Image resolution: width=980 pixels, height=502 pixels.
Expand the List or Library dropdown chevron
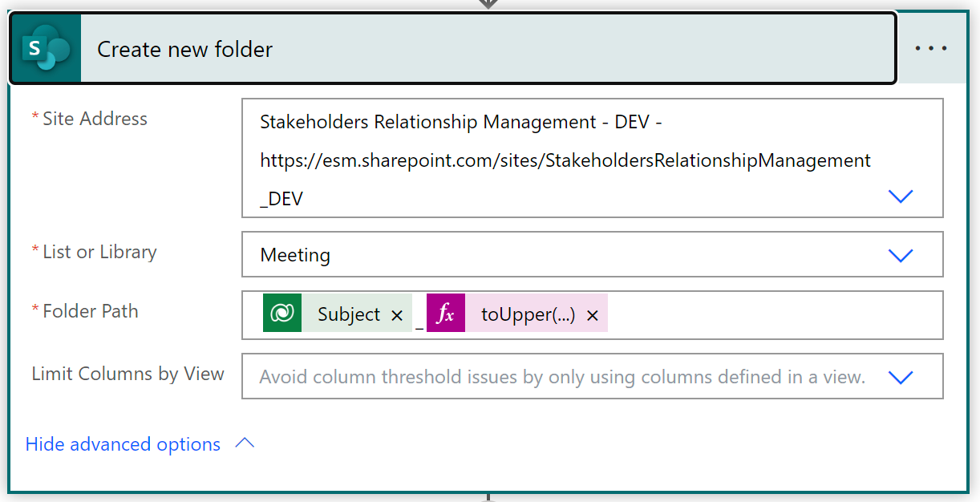click(901, 256)
